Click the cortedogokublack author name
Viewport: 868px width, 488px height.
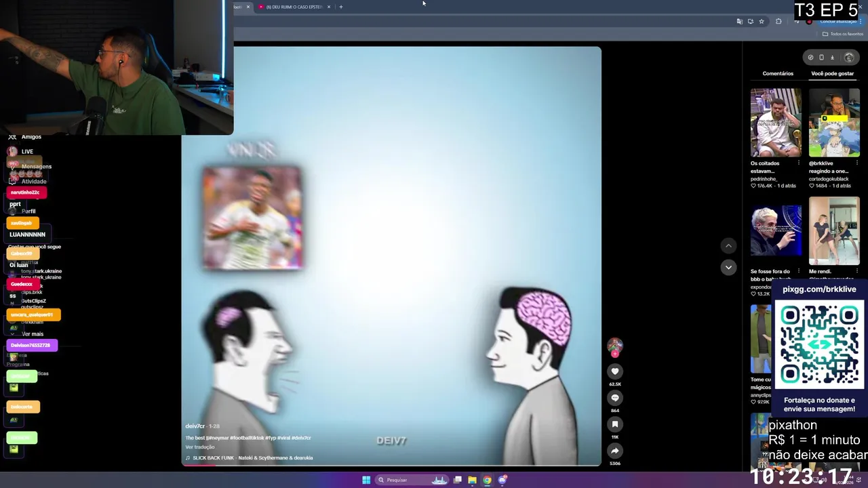829,179
